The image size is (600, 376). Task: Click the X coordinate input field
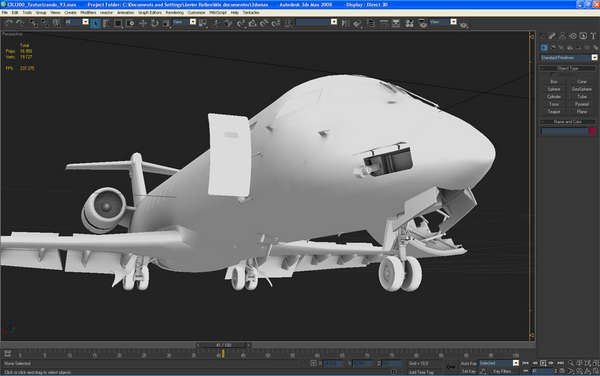(333, 363)
